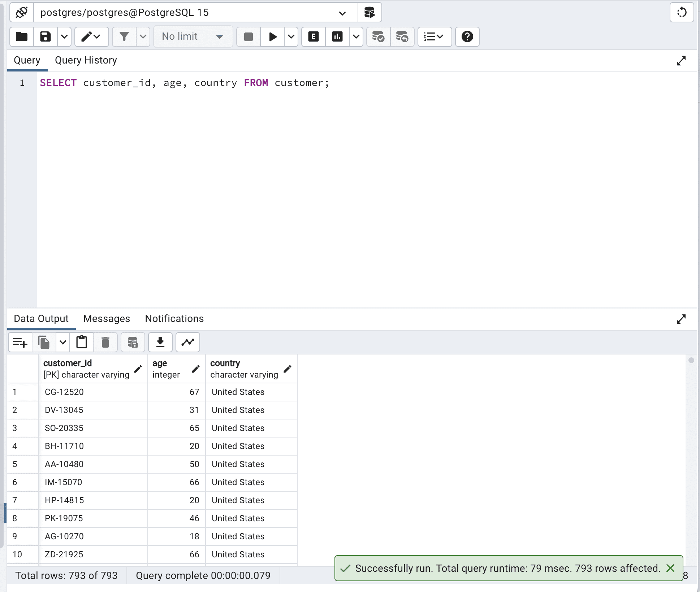
Task: Open the Filter rows toolbar icon
Action: click(123, 37)
